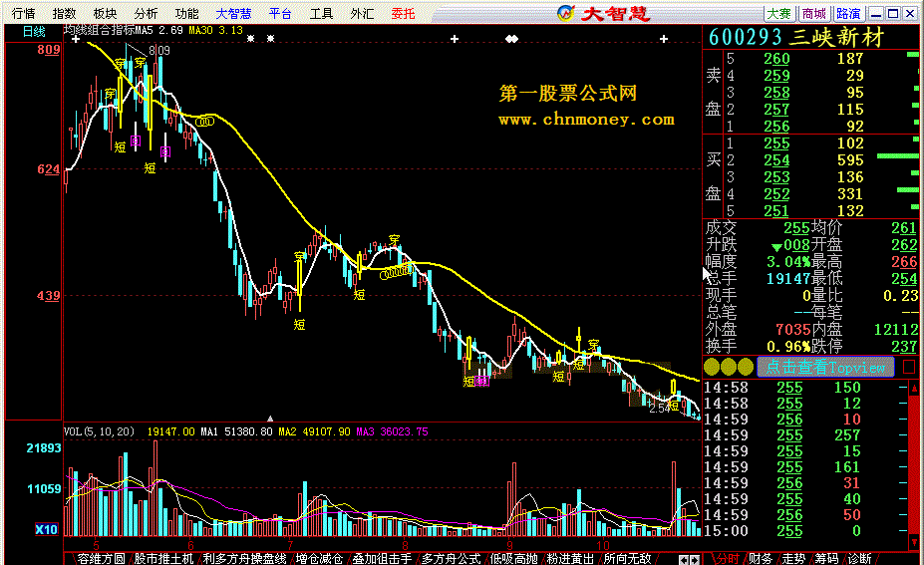
Task: Select the 财务 tab
Action: tap(761, 558)
